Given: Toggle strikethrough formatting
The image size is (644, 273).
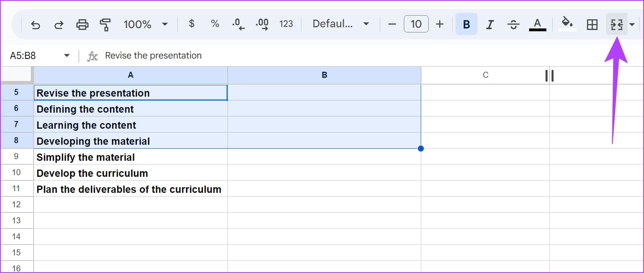Looking at the screenshot, I should (514, 24).
